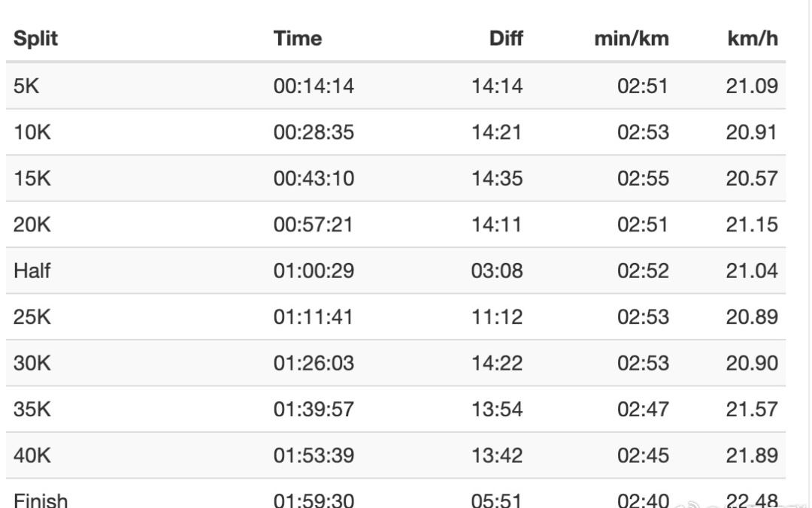Select the 20K speed 21.15
The height and width of the screenshot is (508, 812).
(752, 225)
